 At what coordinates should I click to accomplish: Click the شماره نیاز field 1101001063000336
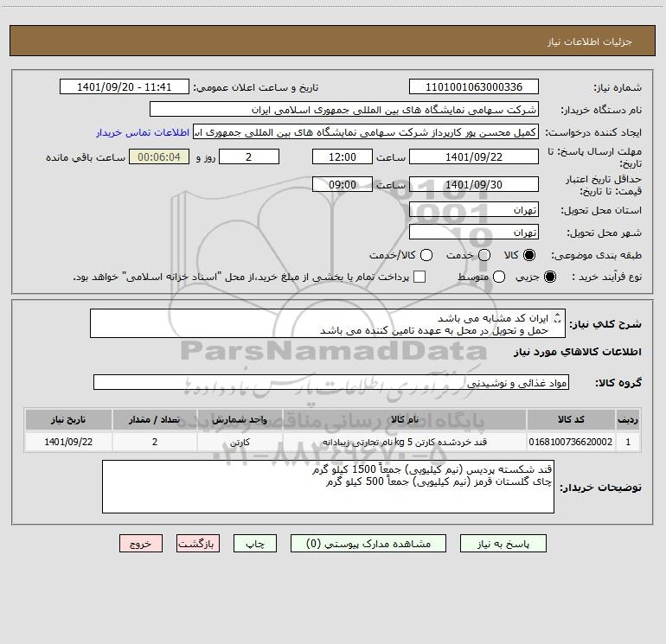tap(474, 86)
